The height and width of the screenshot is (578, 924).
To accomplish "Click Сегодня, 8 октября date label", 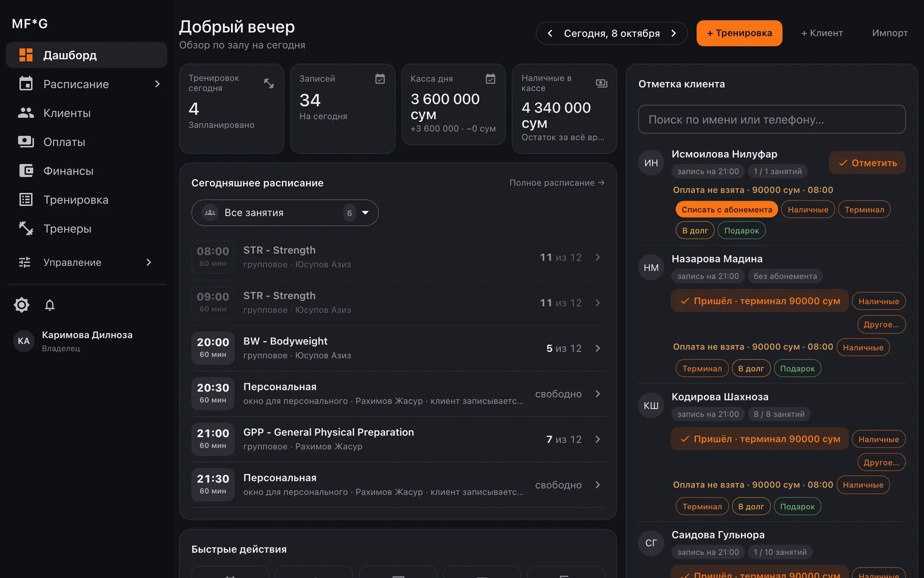I will 612,34.
